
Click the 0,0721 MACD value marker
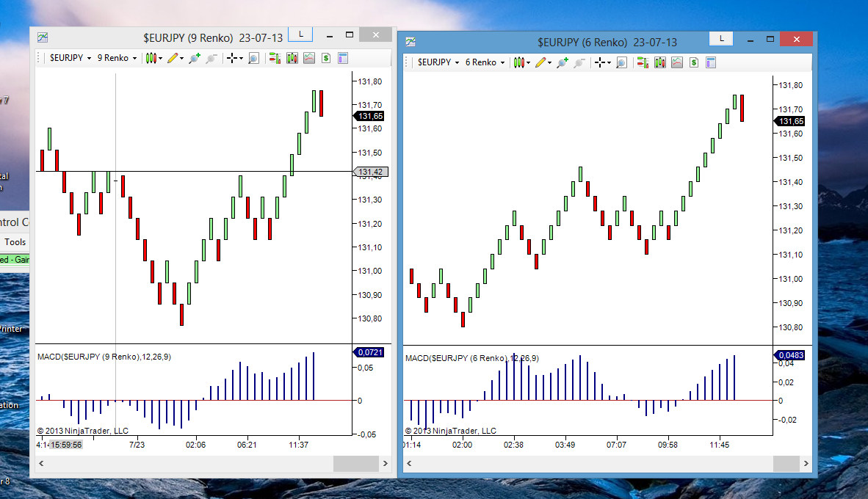pos(369,352)
